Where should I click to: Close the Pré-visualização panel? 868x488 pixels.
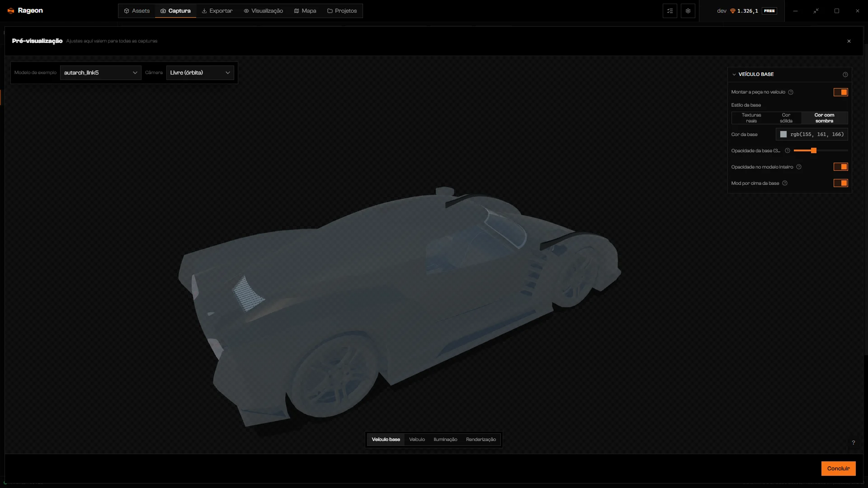click(849, 41)
